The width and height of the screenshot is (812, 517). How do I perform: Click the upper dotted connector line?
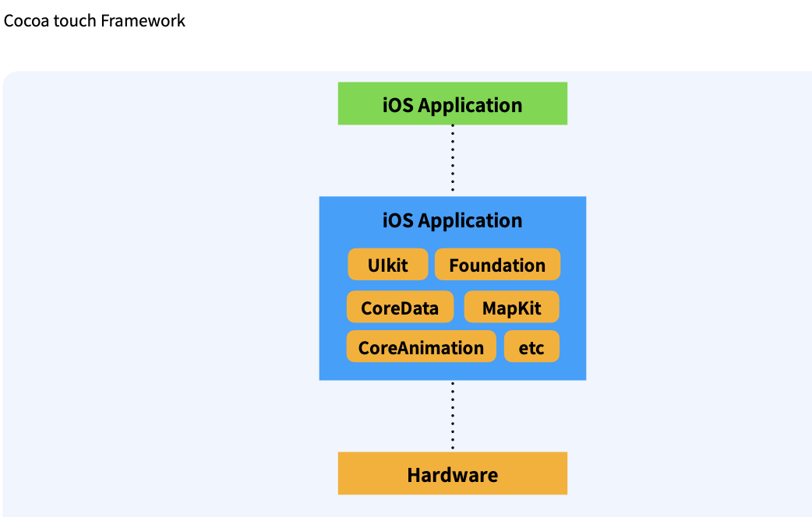452,160
